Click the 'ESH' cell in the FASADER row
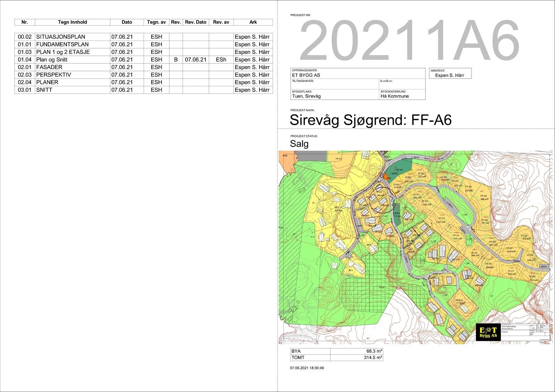The height and width of the screenshot is (392, 555). pyautogui.click(x=156, y=67)
